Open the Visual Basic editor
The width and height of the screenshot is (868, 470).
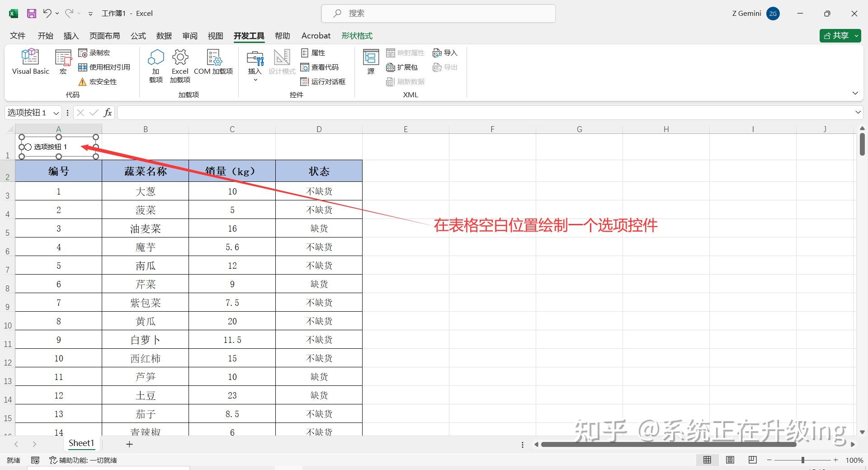pos(30,62)
